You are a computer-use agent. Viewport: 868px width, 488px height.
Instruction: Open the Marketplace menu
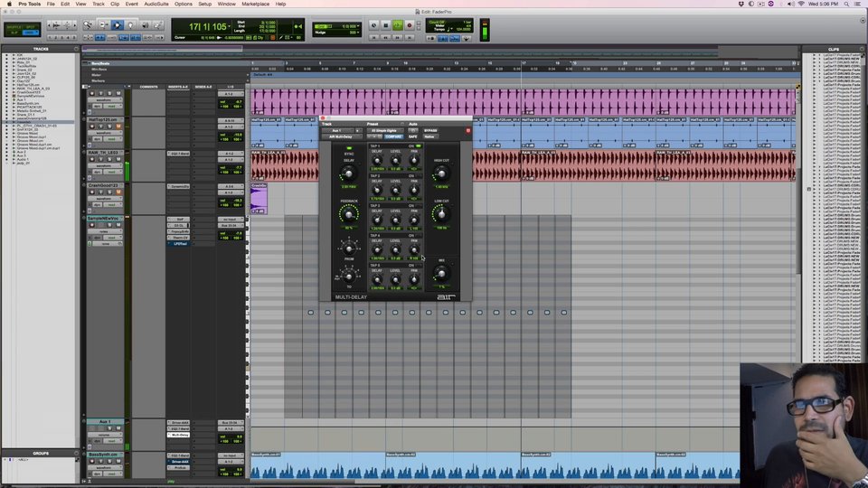click(255, 4)
